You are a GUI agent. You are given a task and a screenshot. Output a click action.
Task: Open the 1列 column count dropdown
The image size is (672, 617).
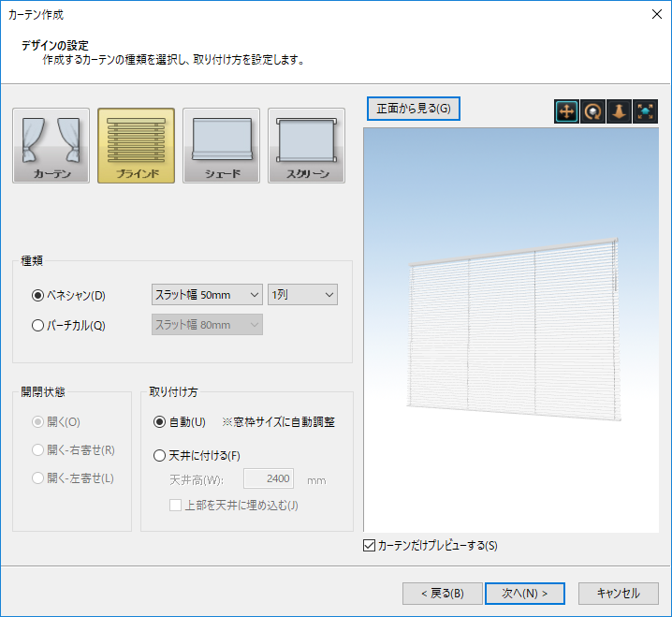click(302, 295)
